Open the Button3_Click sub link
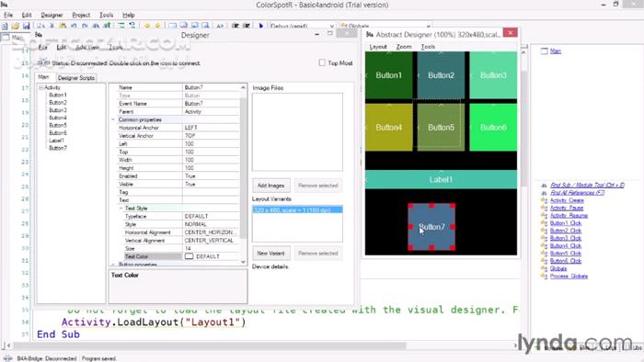 (x=566, y=238)
